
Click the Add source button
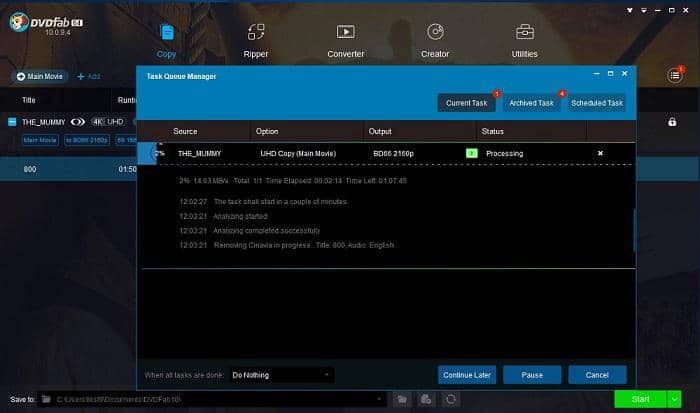(89, 77)
